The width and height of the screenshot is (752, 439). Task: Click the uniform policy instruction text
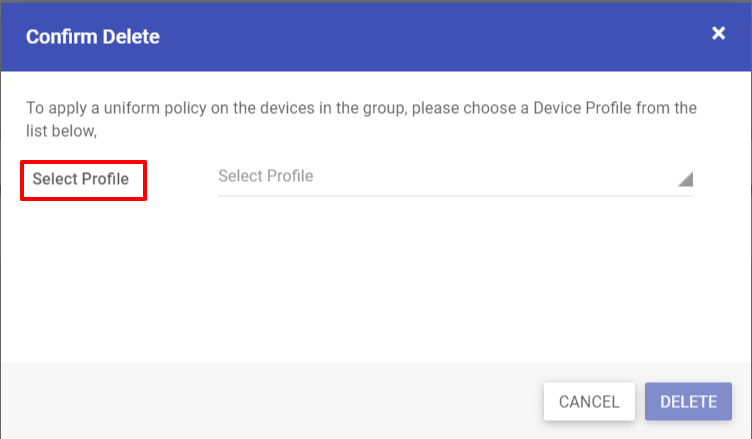coord(361,119)
